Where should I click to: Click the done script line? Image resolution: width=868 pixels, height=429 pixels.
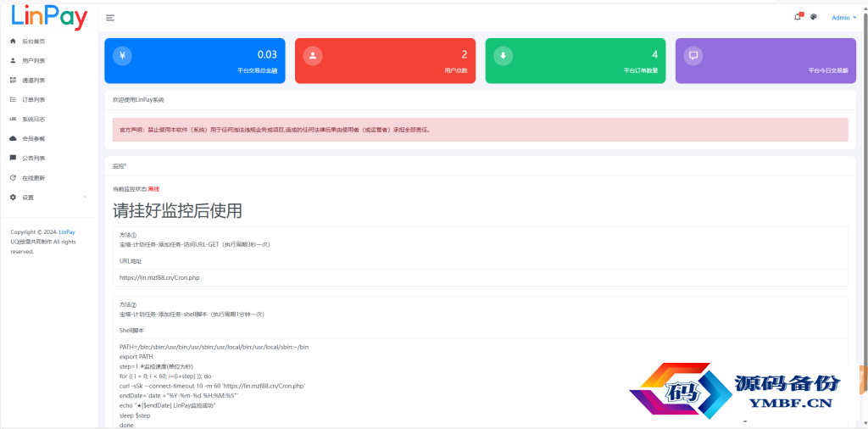tap(126, 425)
